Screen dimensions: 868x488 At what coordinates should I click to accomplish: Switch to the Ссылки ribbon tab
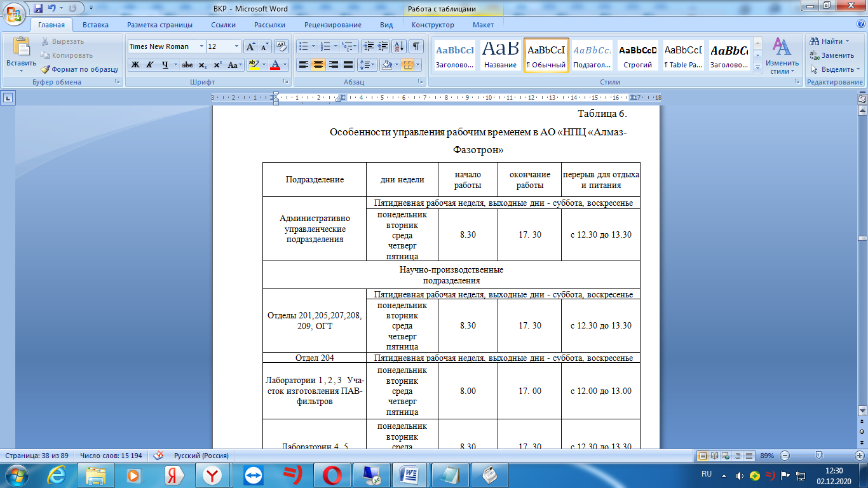click(224, 25)
